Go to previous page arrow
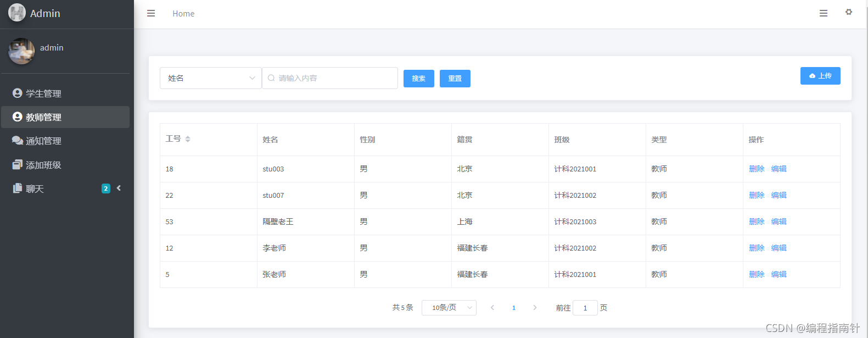868x338 pixels. (x=492, y=308)
